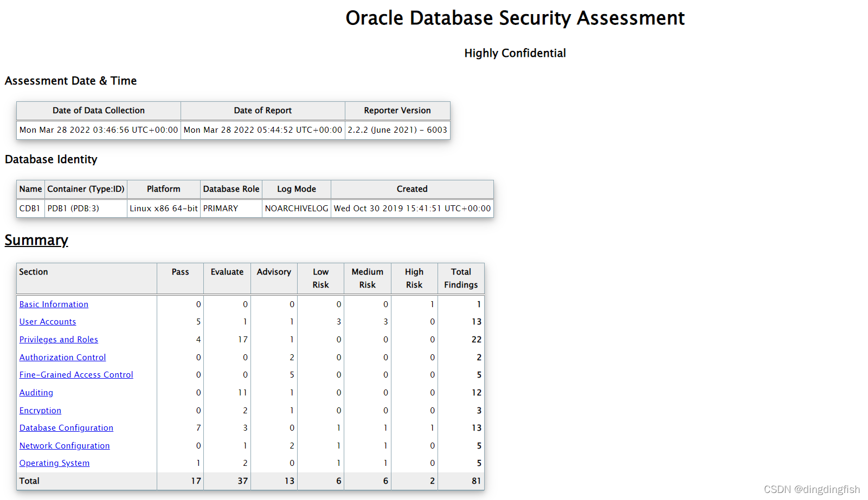Click the Pass column header
The height and width of the screenshot is (500, 868).
pyautogui.click(x=181, y=278)
